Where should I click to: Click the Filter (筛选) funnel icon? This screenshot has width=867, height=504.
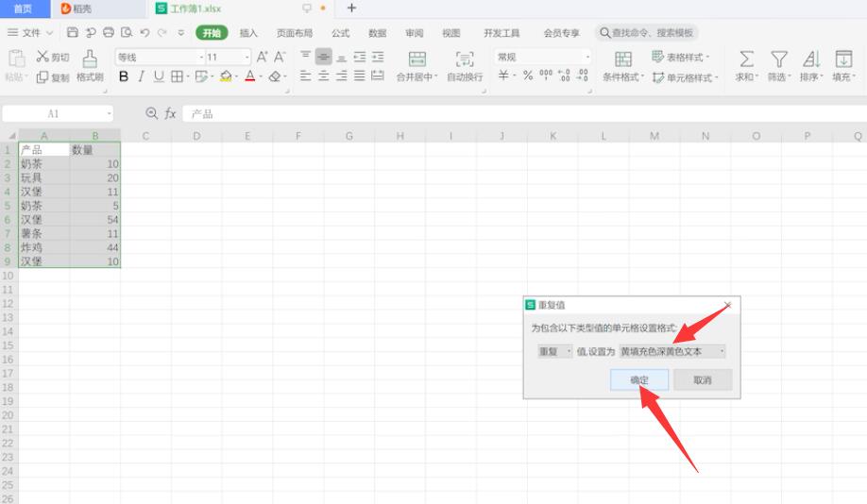click(779, 59)
